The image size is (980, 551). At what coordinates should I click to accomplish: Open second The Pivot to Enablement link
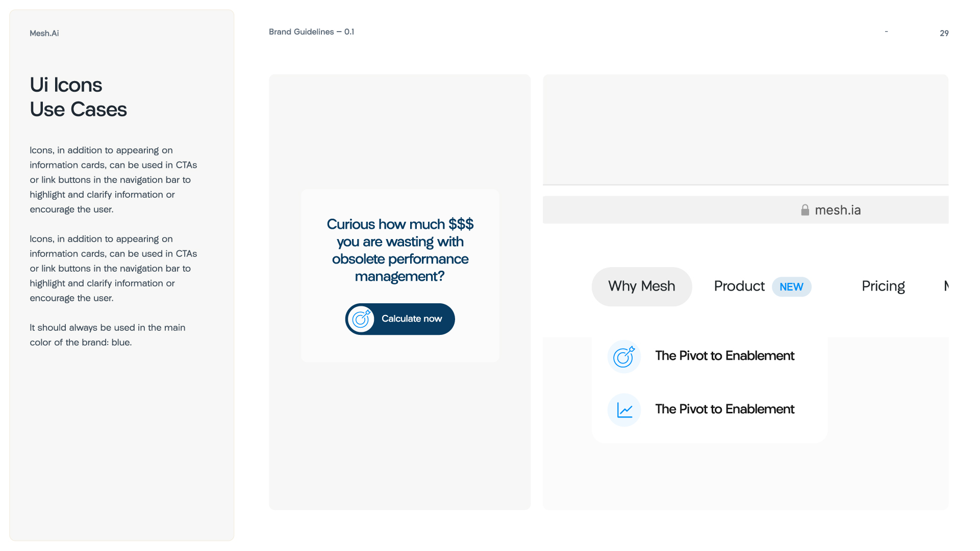(x=724, y=409)
